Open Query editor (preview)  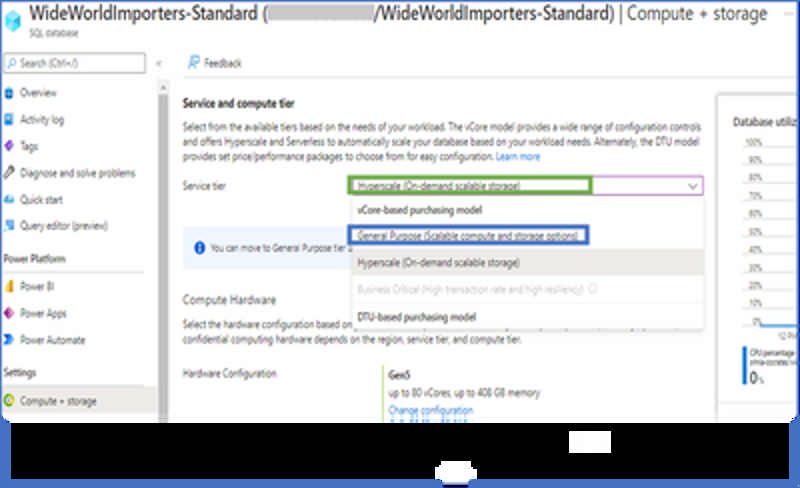[64, 226]
